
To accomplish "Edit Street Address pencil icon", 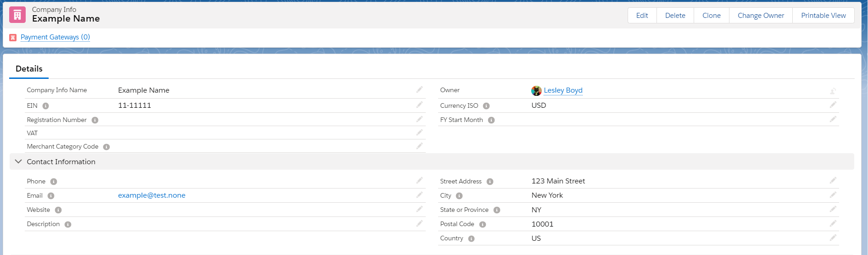I will [833, 180].
